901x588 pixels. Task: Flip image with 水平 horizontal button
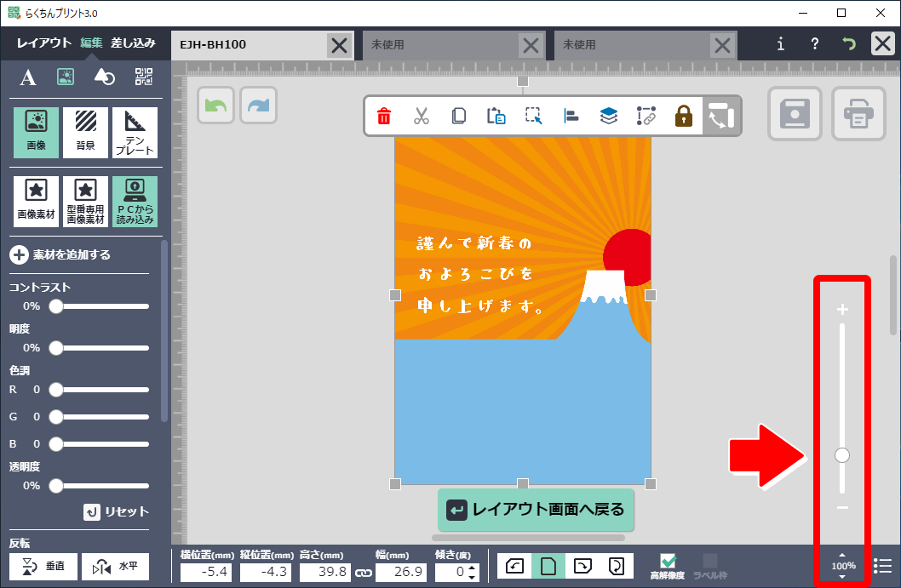coord(116,567)
